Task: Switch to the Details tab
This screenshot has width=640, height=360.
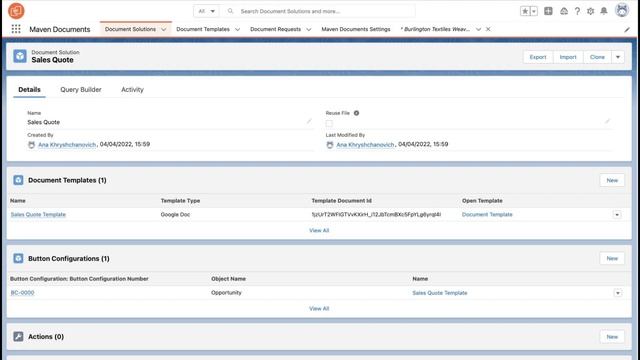Action: pos(29,89)
